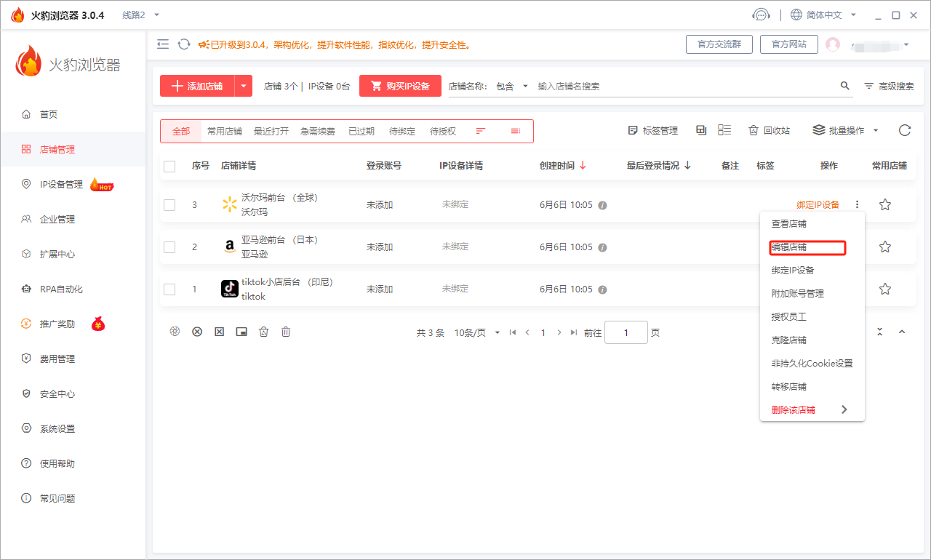931x560 pixels.
Task: Click the 购买IP设备 button
Action: (400, 86)
